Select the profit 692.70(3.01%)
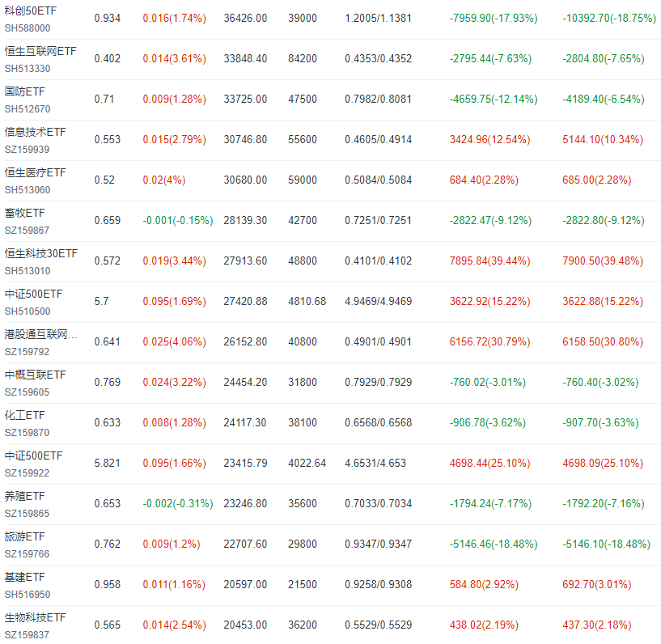 pos(597,585)
